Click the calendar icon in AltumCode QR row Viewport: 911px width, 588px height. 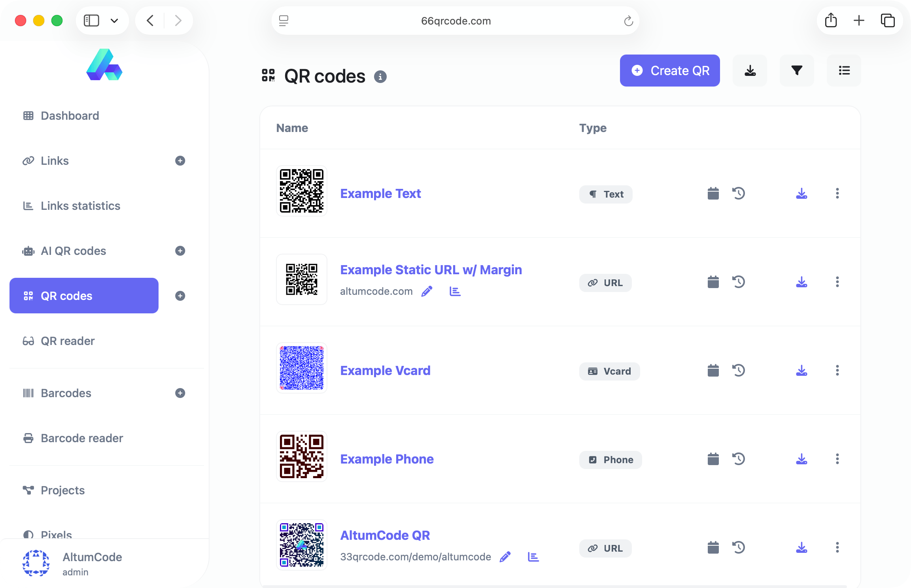(713, 548)
